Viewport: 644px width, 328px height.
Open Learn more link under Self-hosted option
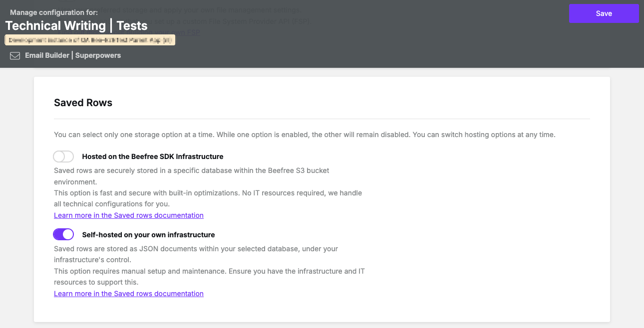(x=129, y=294)
